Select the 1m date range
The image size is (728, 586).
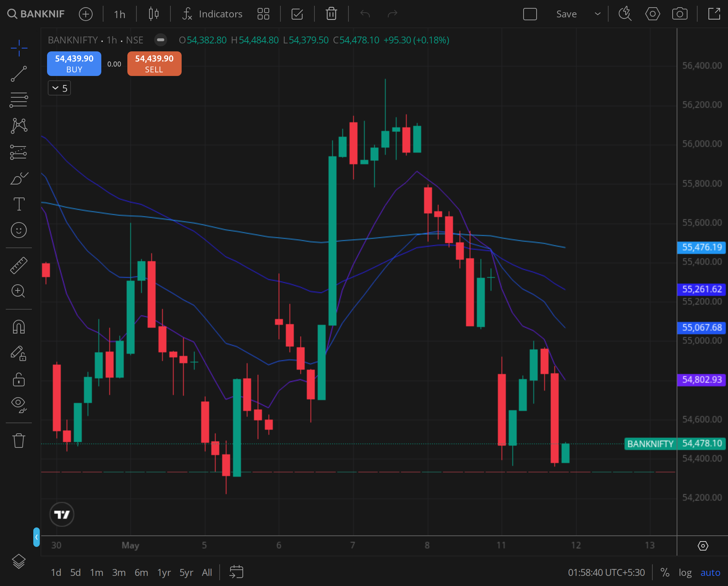96,573
